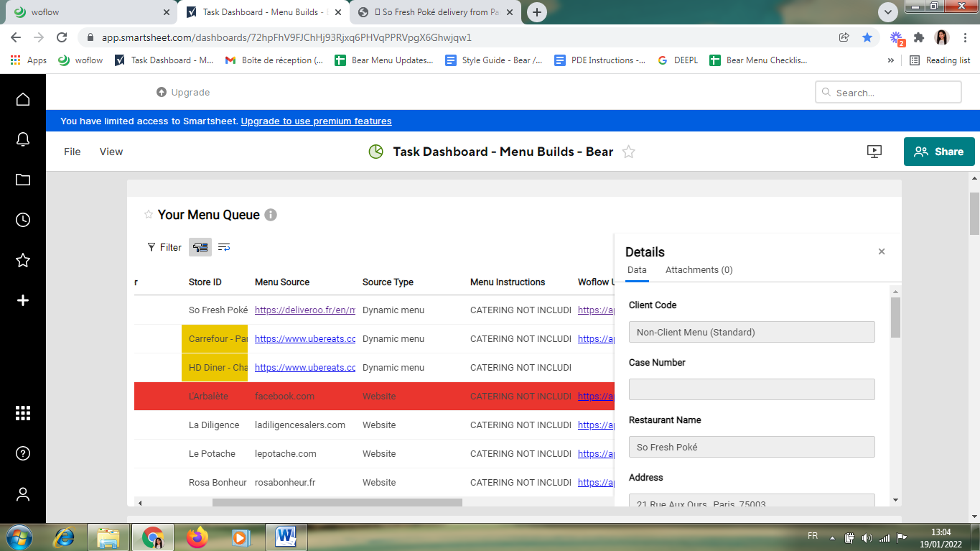Open Favorites star in left sidebar
Viewport: 980px width, 551px height.
tap(23, 260)
